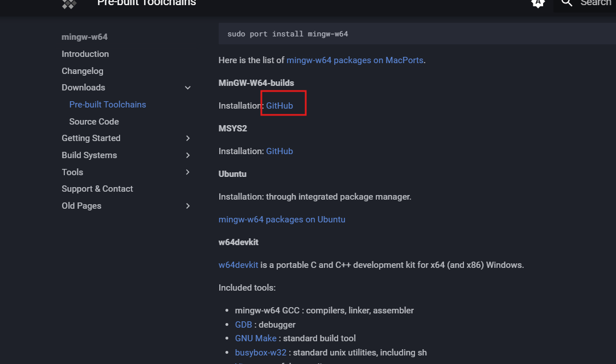Expand the Getting Started chevron
Viewport: 616px width, 364px height.
coord(188,138)
